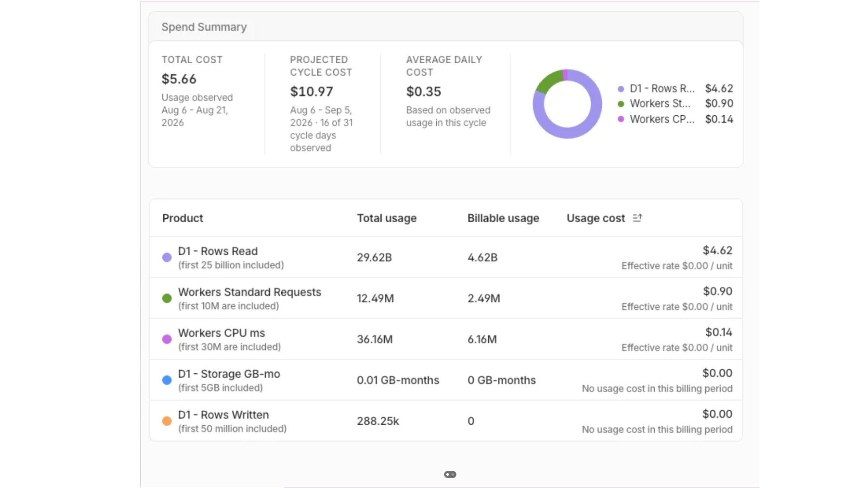Click the 29.62B total usage value
The image size is (868, 488).
374,258
